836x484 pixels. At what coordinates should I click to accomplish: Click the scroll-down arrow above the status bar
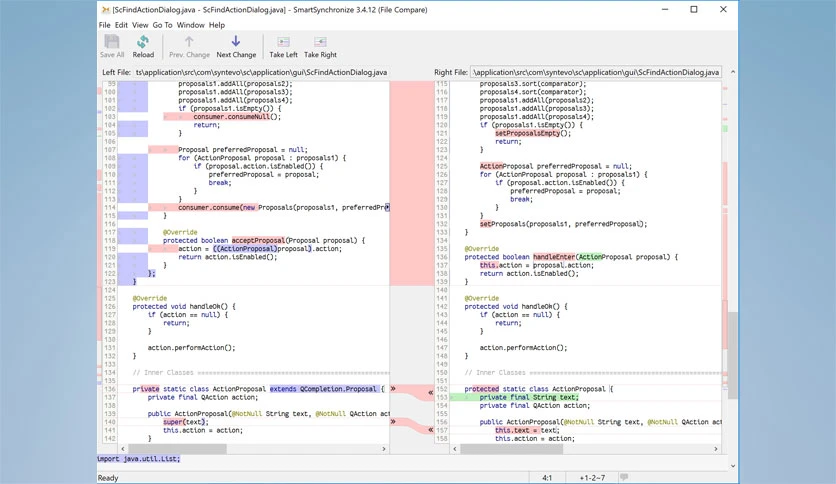tap(733, 465)
